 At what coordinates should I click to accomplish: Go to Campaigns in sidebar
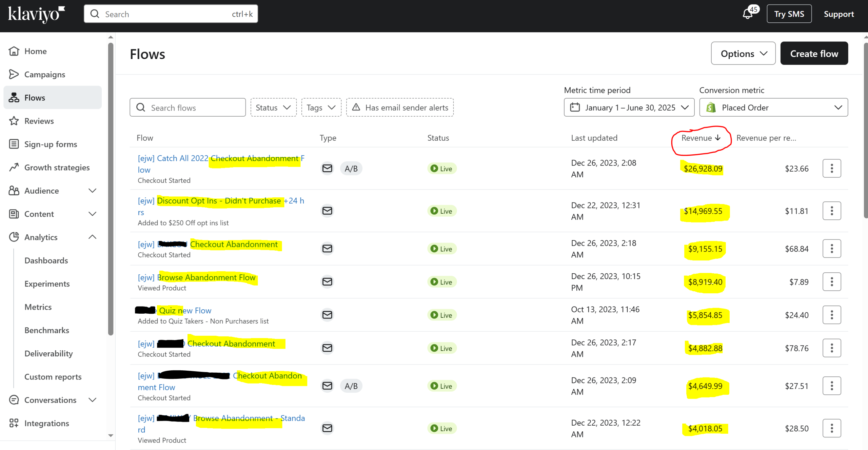click(44, 74)
